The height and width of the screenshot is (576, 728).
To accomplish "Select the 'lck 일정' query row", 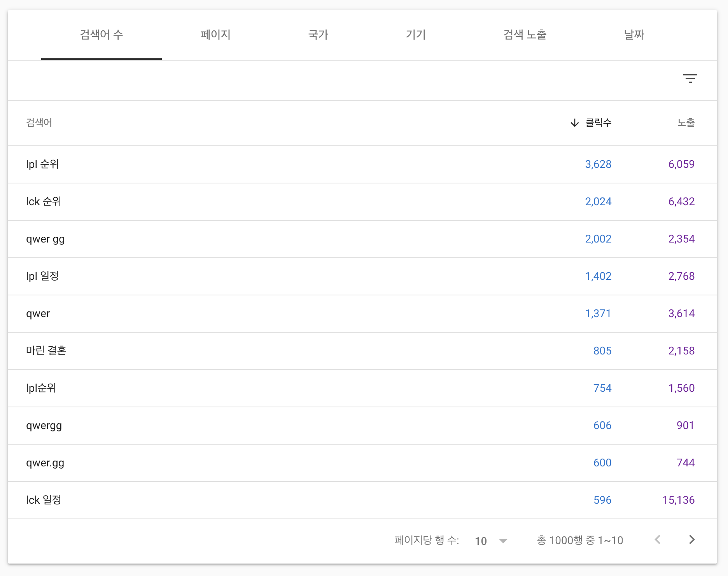I will point(362,500).
